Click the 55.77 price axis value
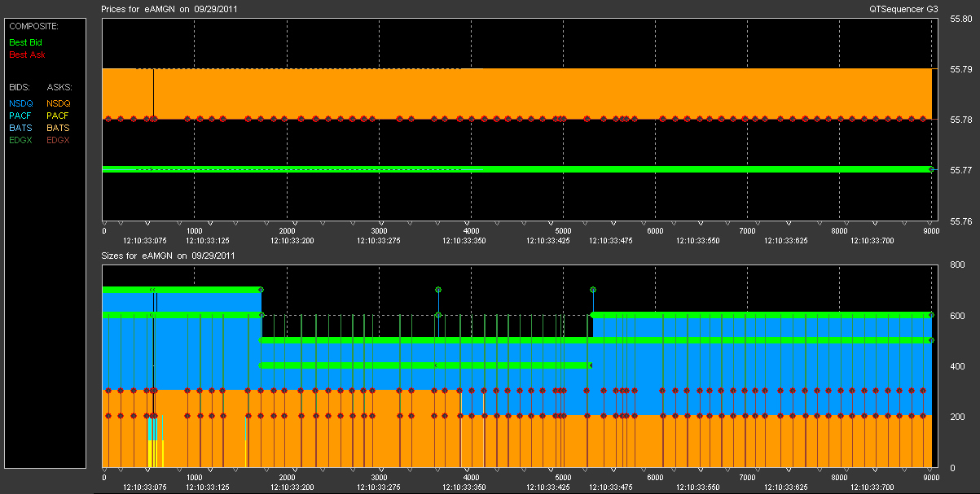Screen dimensions: 980x494 [960, 170]
